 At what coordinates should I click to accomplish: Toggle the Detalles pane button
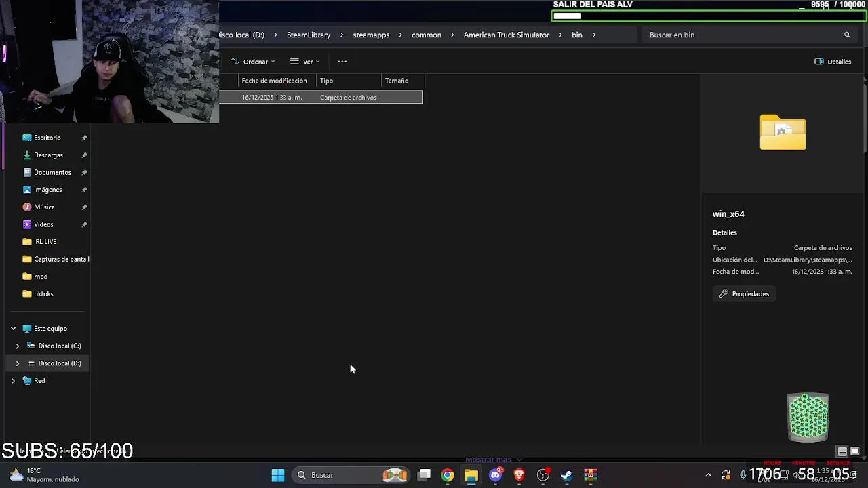click(833, 62)
